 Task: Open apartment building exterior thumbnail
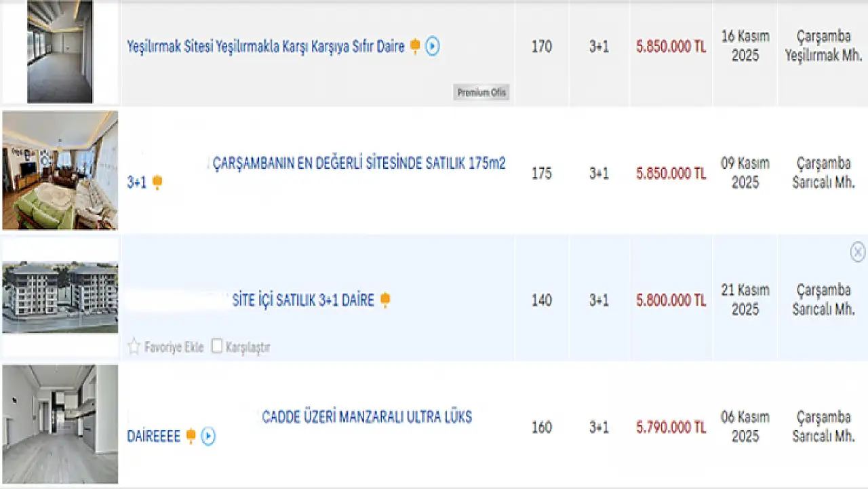pyautogui.click(x=60, y=297)
